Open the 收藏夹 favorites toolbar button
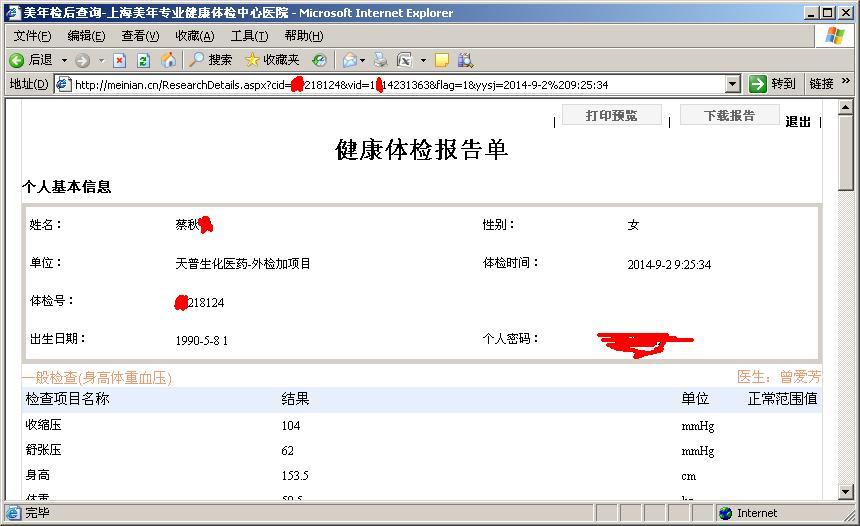The width and height of the screenshot is (860, 526). [x=272, y=60]
